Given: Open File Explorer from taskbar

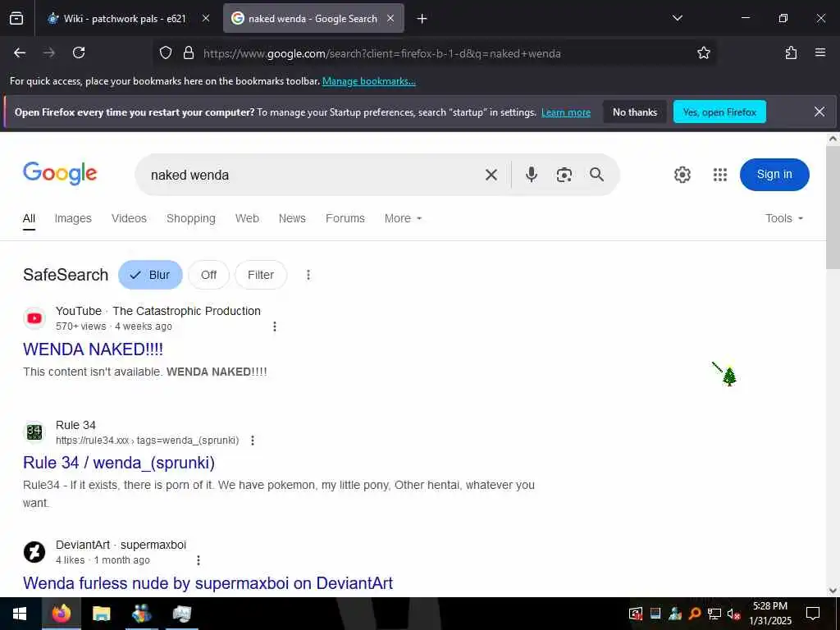Looking at the screenshot, I should tap(101, 614).
